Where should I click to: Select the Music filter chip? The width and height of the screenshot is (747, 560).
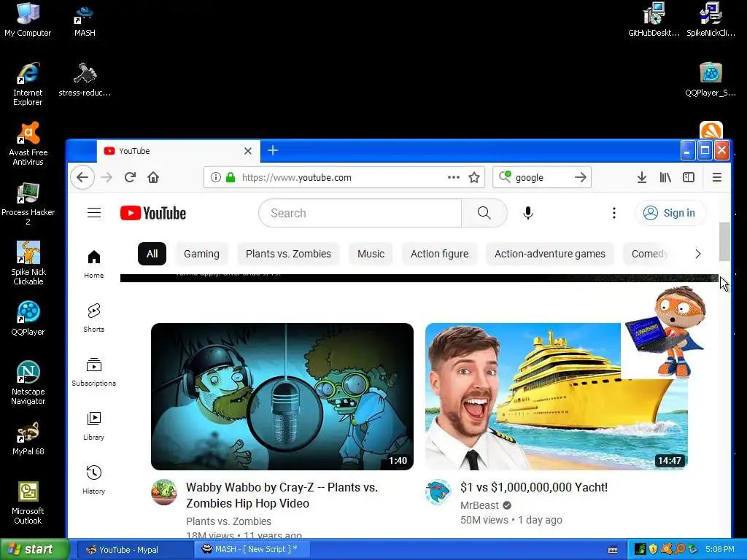point(371,254)
